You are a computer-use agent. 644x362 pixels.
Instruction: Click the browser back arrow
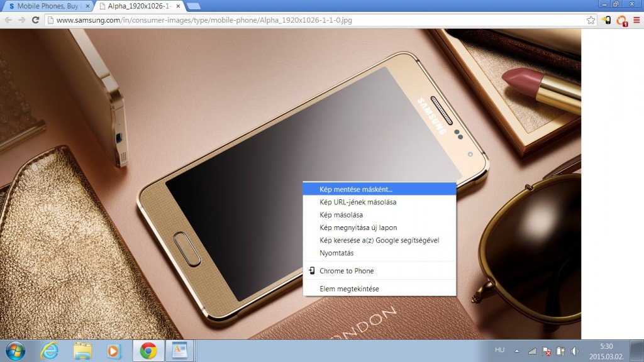[x=8, y=20]
